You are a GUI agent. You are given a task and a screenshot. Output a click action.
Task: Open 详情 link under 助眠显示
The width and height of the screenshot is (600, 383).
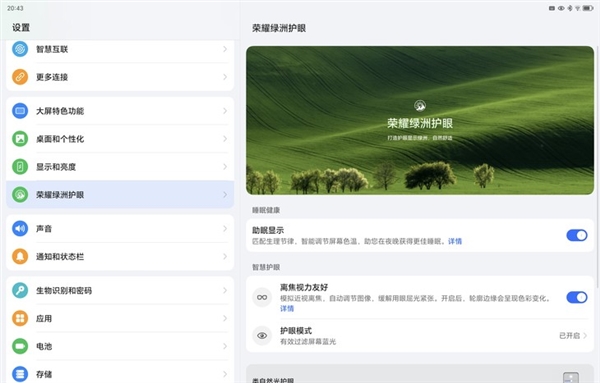click(455, 241)
